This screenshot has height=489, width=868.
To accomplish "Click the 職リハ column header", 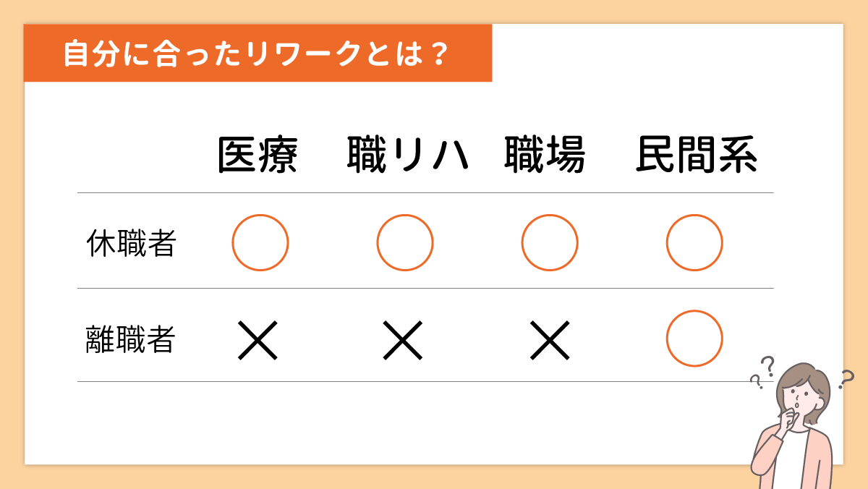I will [x=409, y=155].
